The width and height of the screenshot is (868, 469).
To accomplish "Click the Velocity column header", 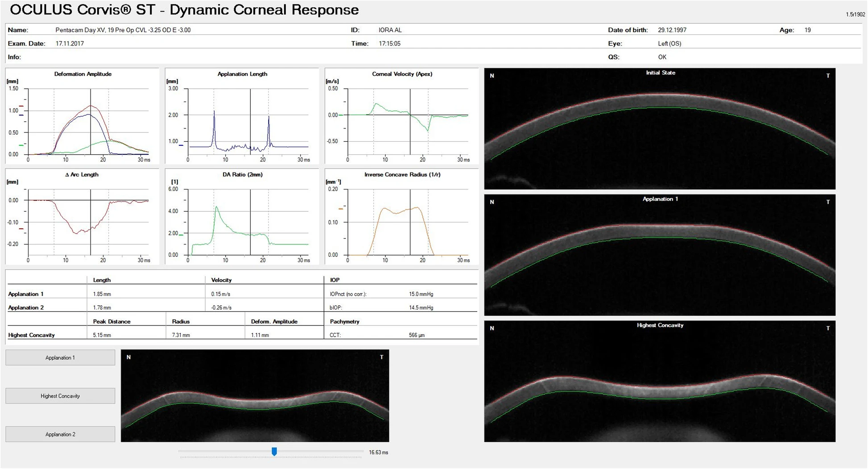I will coord(221,280).
